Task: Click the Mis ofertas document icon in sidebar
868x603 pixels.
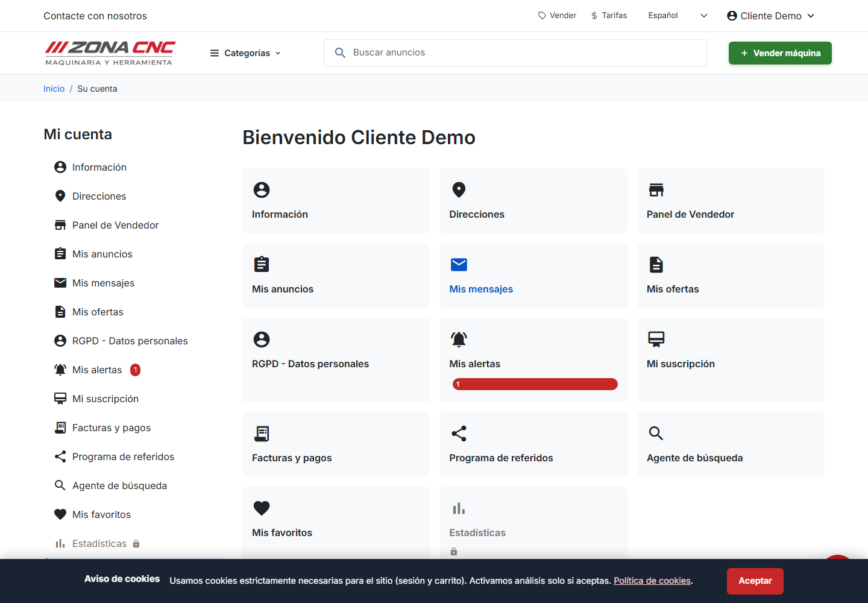Action: click(60, 312)
